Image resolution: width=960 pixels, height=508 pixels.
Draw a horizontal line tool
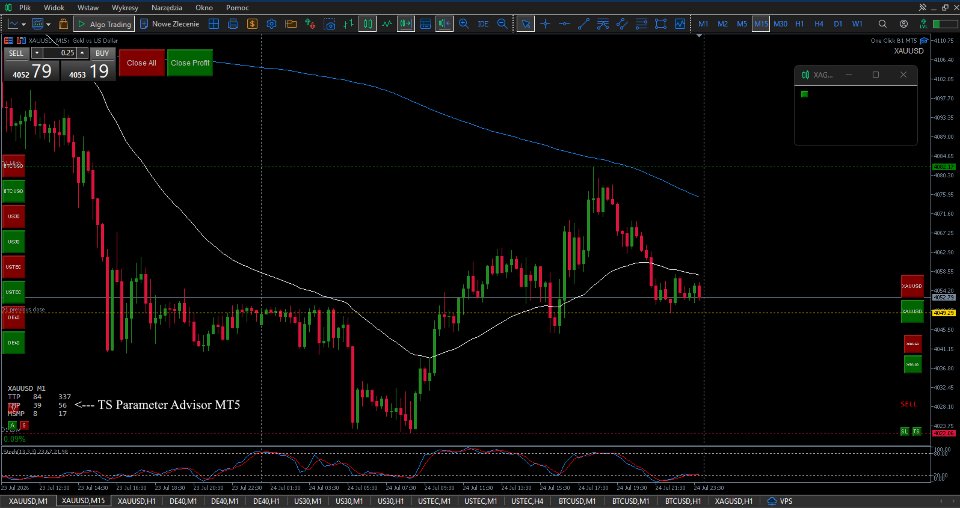[x=564, y=24]
